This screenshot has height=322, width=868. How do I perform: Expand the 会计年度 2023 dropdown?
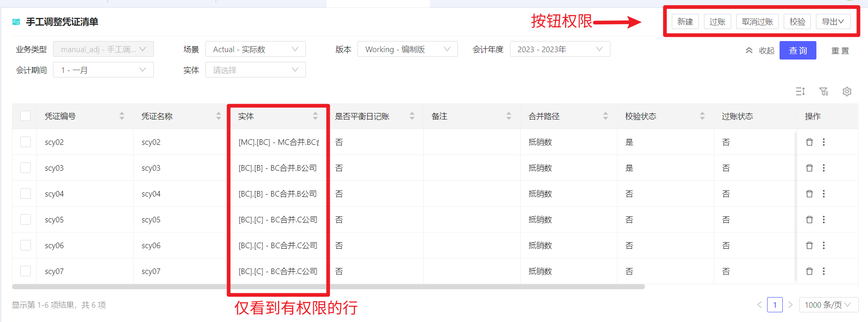559,49
